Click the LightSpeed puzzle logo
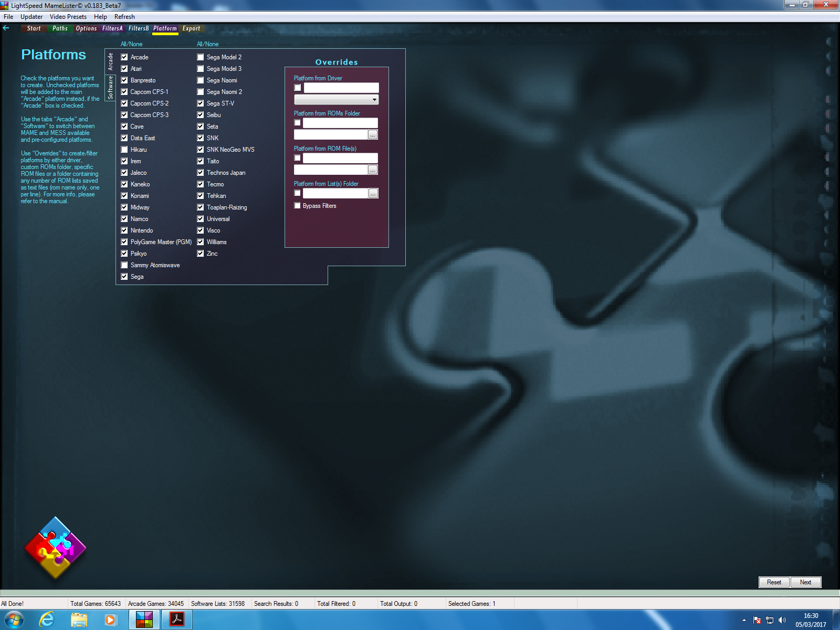This screenshot has width=840, height=630. pyautogui.click(x=55, y=548)
